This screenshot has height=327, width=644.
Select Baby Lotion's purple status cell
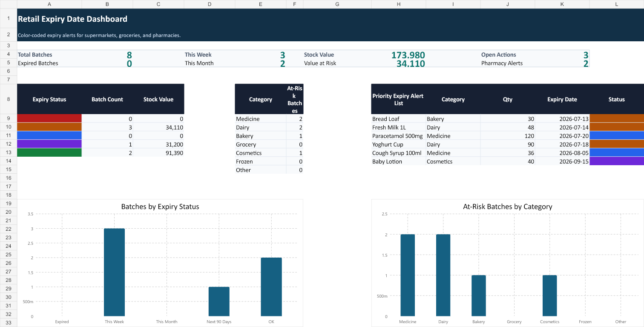pyautogui.click(x=617, y=161)
